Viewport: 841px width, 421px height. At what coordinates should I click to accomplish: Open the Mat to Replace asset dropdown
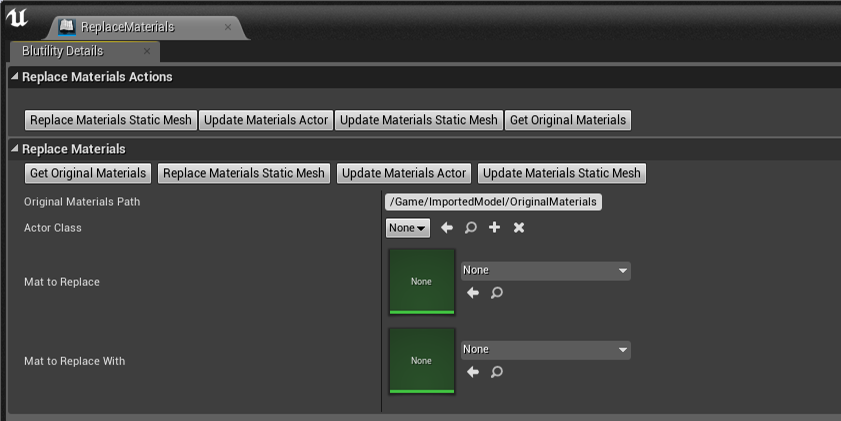(545, 271)
